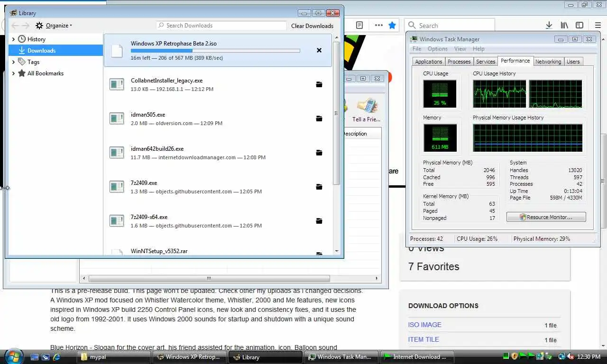Open Firefox downloads arrow in toolbar

pyautogui.click(x=549, y=25)
